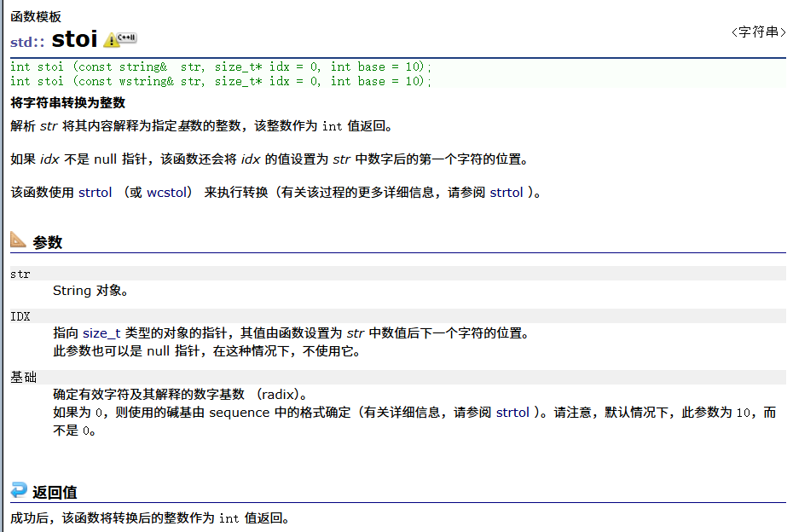
Task: Click the paragraph starting 如果 idx 不是 null 指针
Action: point(269,159)
